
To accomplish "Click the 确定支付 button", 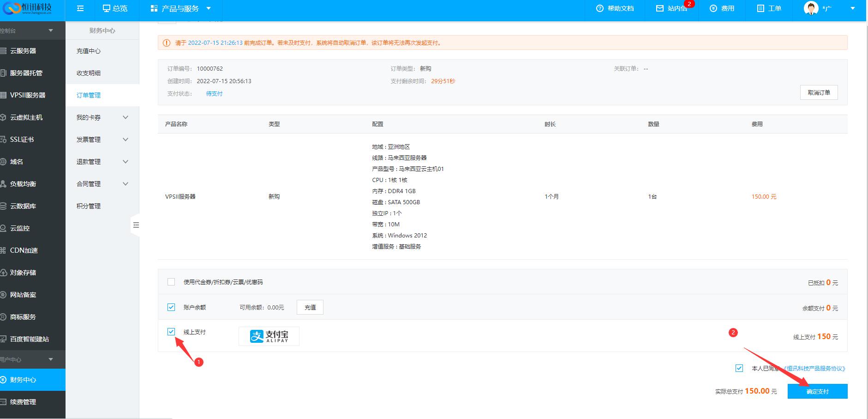I will click(x=817, y=391).
